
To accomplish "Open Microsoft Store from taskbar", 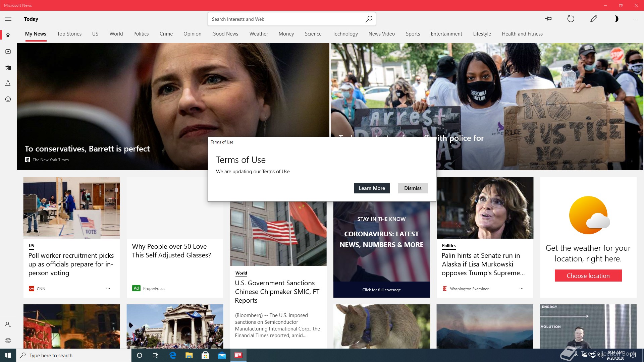I will [205, 355].
